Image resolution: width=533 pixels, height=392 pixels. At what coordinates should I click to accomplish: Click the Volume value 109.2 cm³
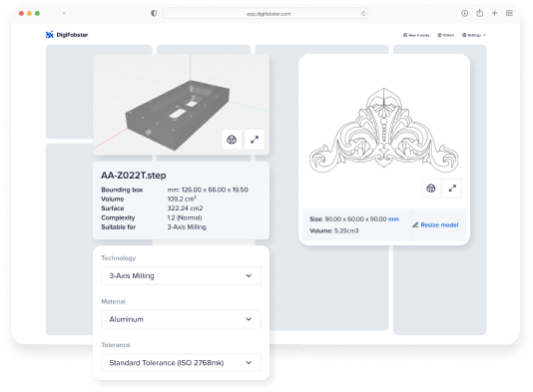[182, 198]
